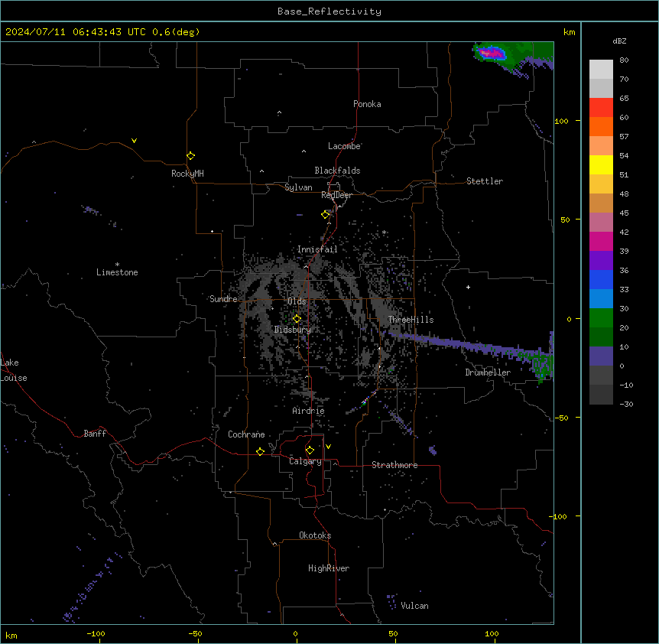
Task: Click the Lake Louise label
Action: (14, 370)
